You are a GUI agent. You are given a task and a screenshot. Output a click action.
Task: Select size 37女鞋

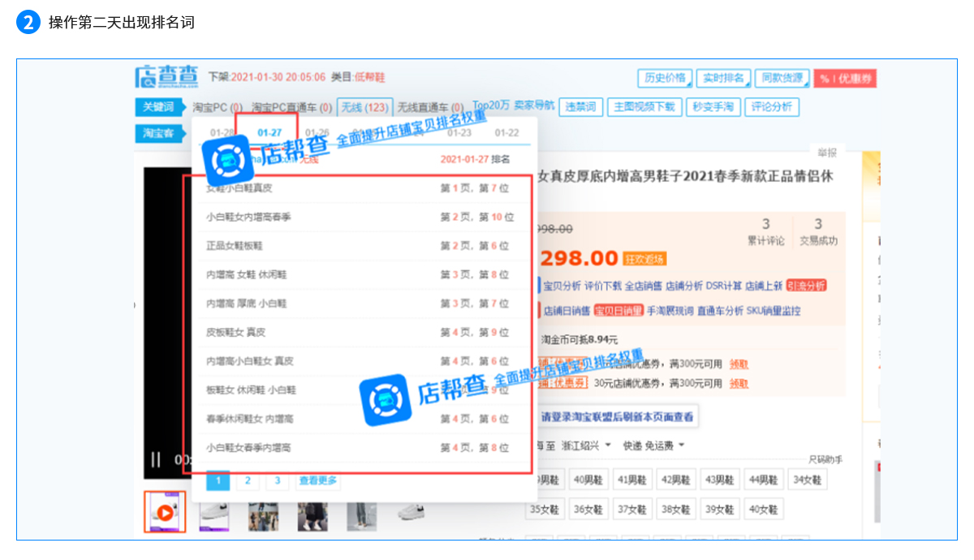click(x=632, y=510)
